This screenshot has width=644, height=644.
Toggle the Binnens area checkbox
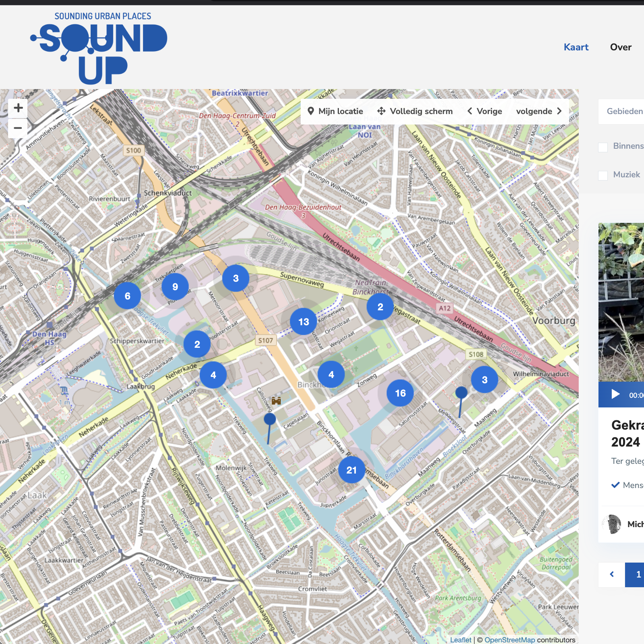tap(603, 147)
